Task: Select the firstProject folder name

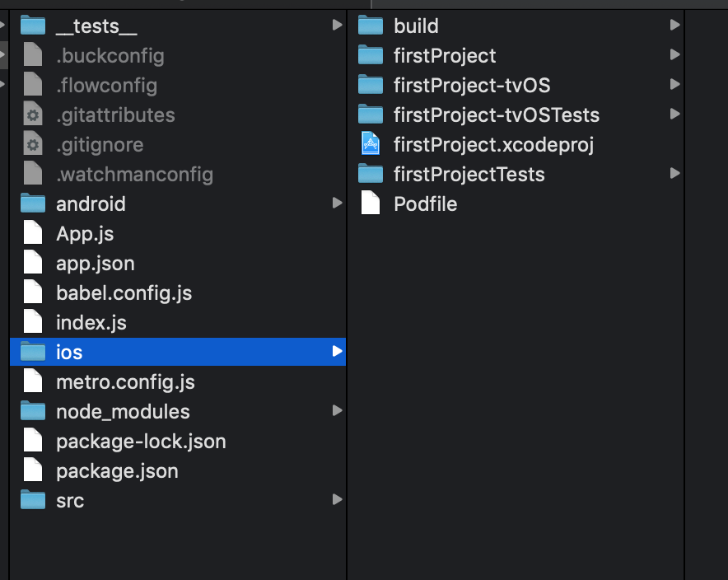Action: tap(445, 56)
